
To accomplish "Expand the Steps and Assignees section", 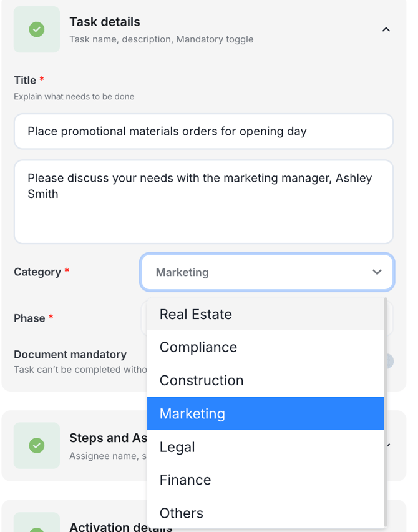I will [107, 438].
